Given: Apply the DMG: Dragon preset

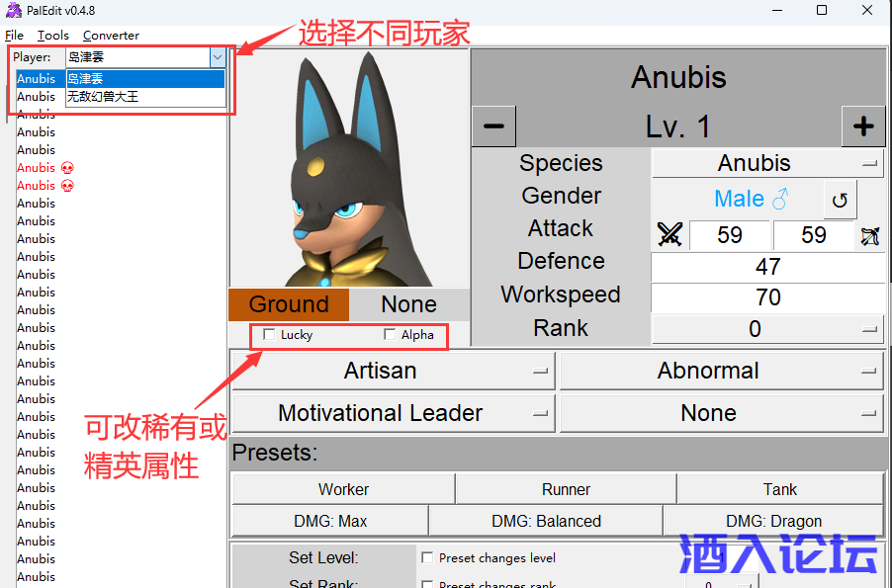Looking at the screenshot, I should (773, 521).
